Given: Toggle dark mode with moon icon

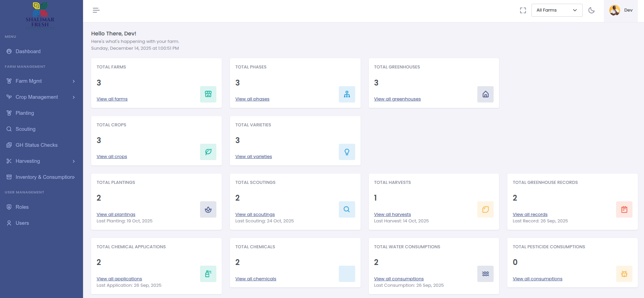Looking at the screenshot, I should point(592,10).
